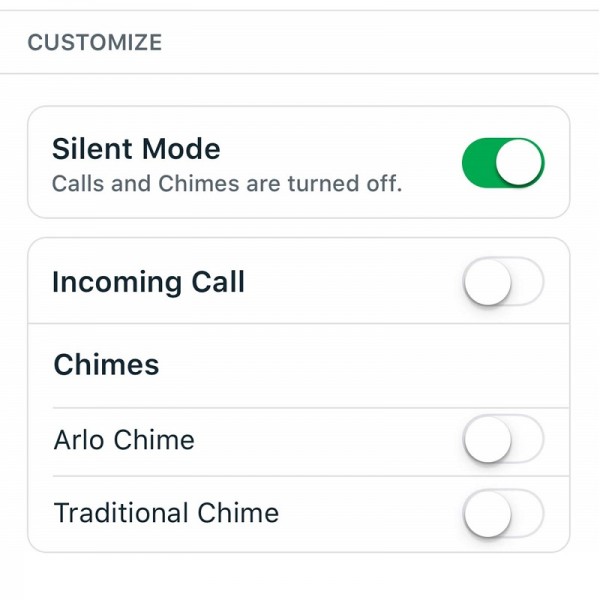Click the empty track of Traditional Chime switch

(528, 514)
